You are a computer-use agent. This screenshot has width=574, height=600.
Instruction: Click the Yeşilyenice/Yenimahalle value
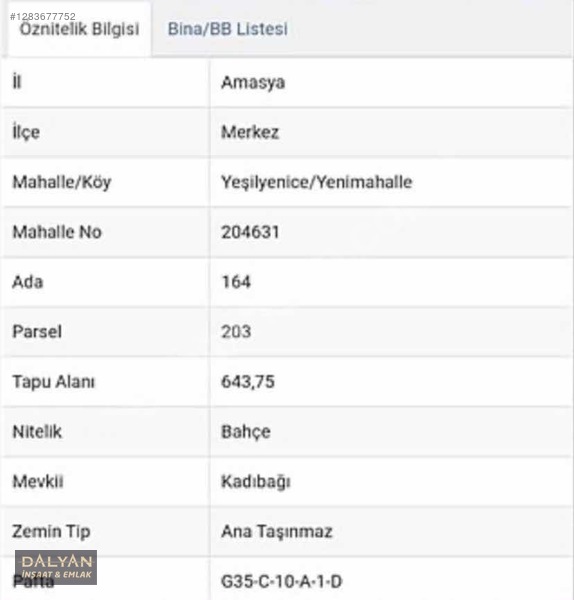[317, 182]
